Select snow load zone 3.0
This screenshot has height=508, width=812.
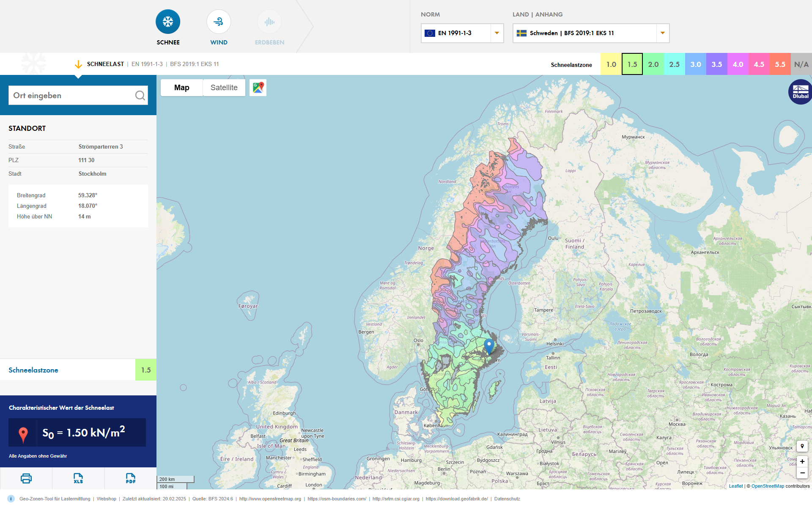tap(695, 64)
